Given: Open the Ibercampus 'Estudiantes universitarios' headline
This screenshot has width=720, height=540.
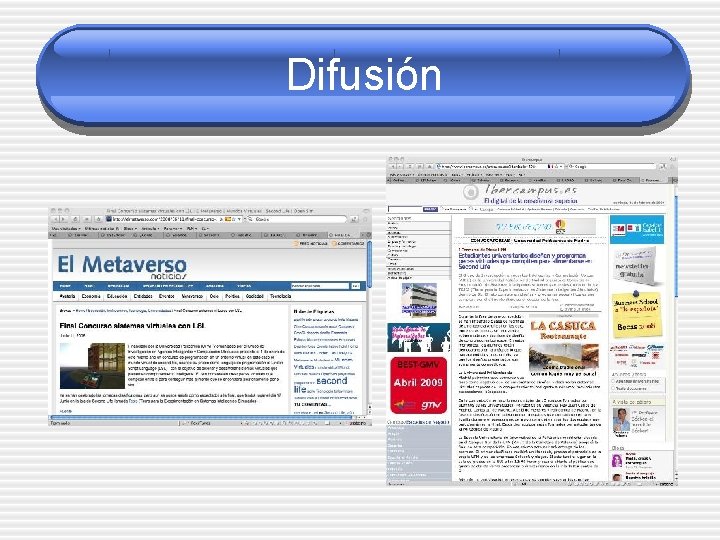Looking at the screenshot, I should click(x=525, y=261).
